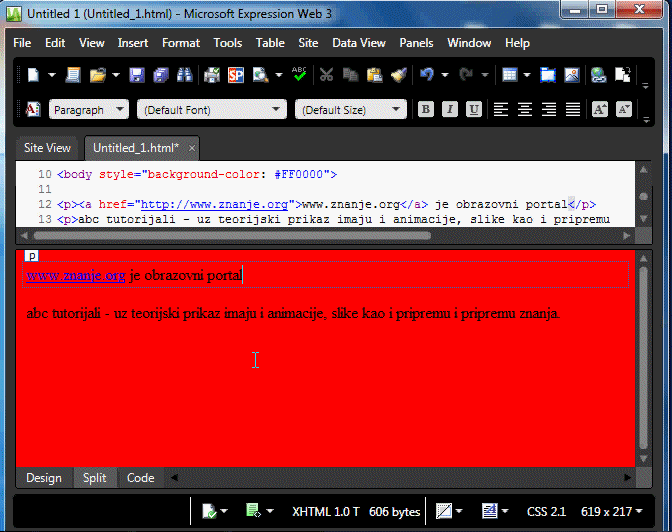This screenshot has width=672, height=532.
Task: Click the Insert Table icon
Action: tap(510, 75)
